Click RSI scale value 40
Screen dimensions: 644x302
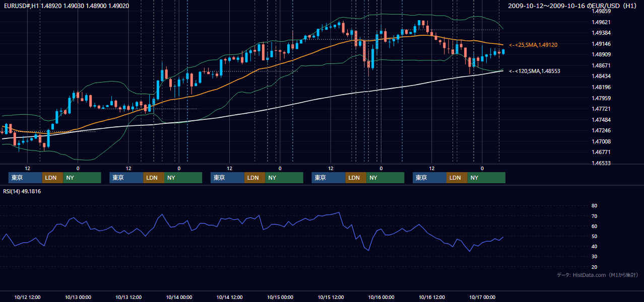click(594, 246)
